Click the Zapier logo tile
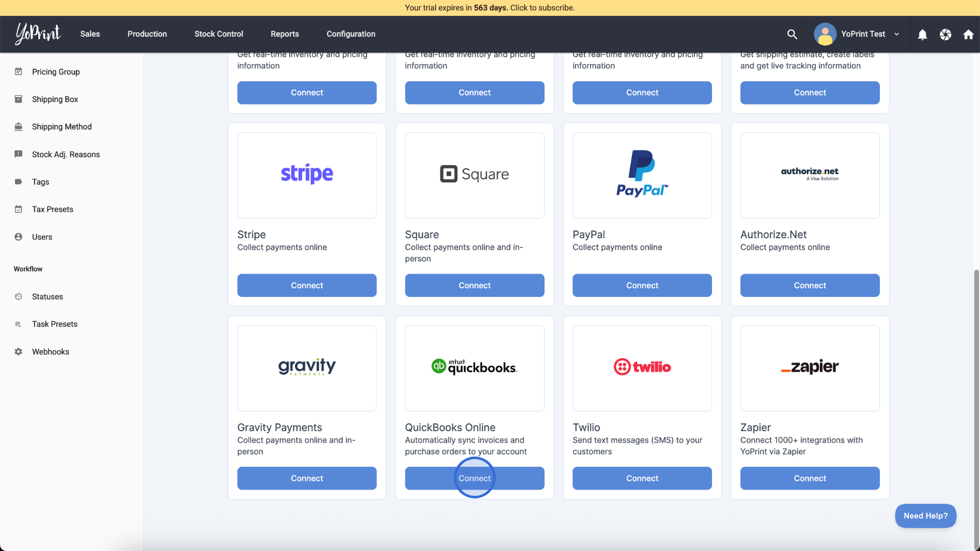 point(810,368)
